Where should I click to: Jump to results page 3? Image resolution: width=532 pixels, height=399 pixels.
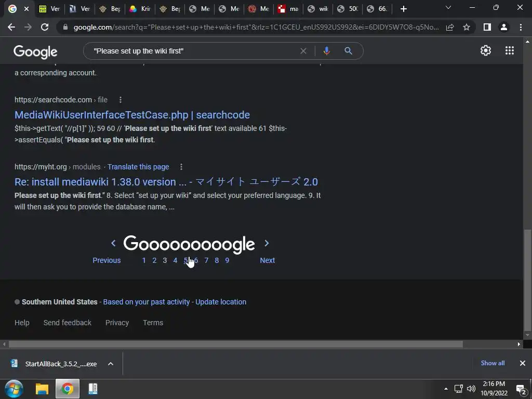coord(165,260)
